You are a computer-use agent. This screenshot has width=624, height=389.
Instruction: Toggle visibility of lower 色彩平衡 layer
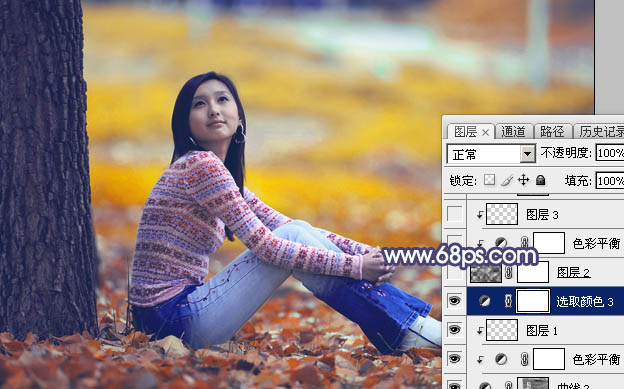(454, 359)
